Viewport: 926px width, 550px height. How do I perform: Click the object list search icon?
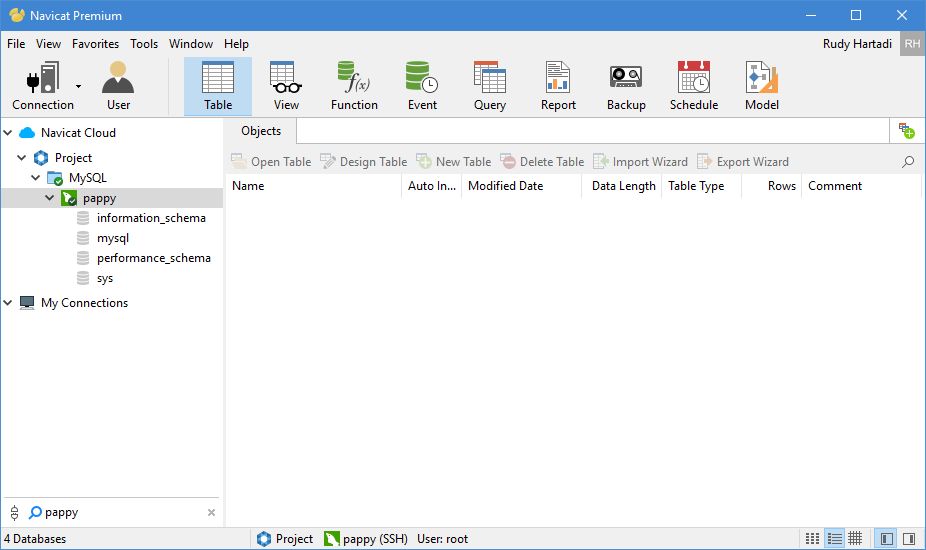point(908,161)
